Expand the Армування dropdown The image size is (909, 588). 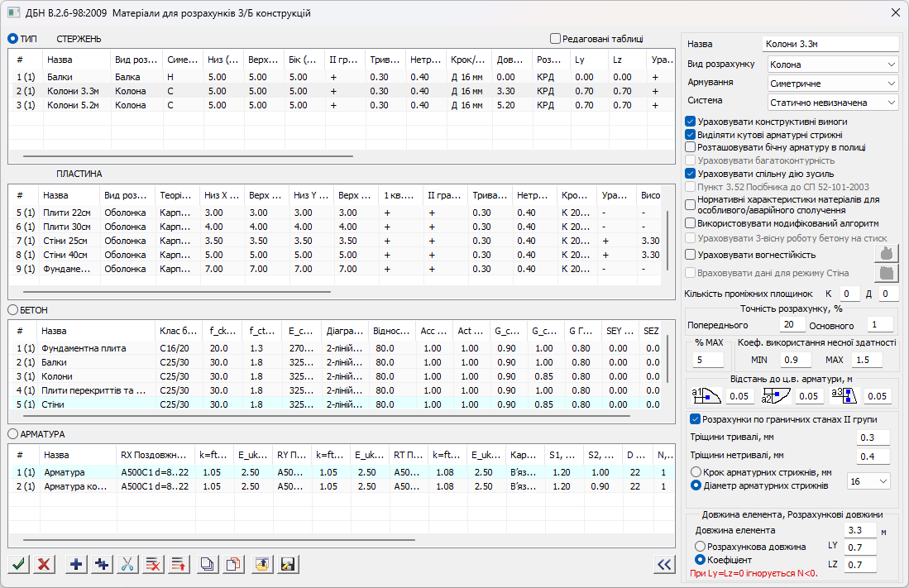coord(831,84)
